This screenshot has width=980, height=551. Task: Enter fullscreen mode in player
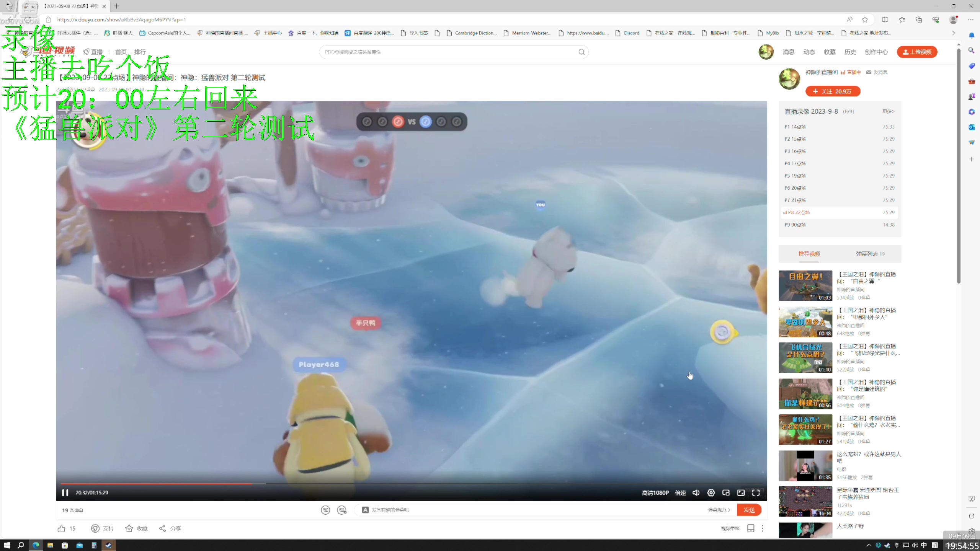click(756, 492)
